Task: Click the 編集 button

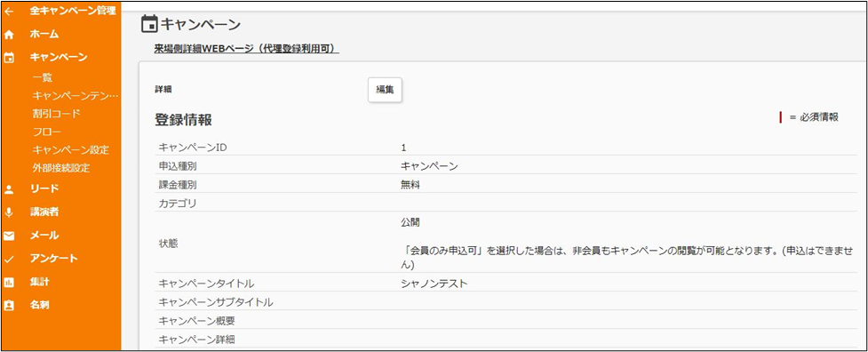Action: 385,90
